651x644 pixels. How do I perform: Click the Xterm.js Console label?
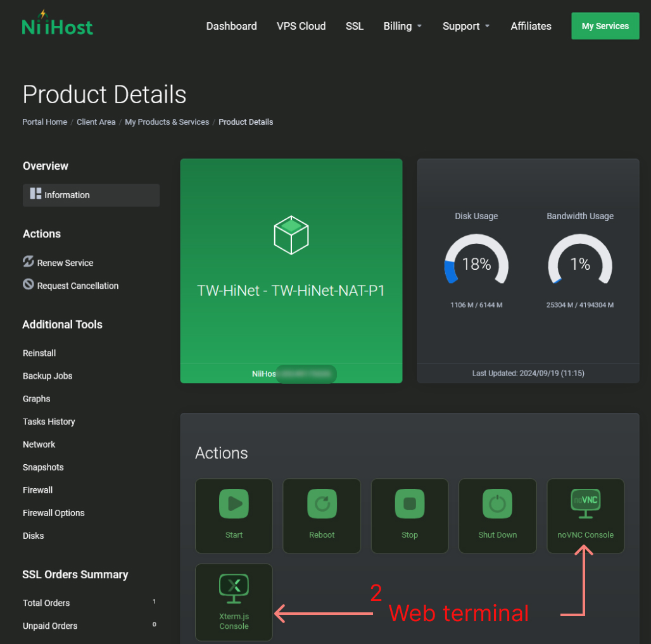coord(234,621)
